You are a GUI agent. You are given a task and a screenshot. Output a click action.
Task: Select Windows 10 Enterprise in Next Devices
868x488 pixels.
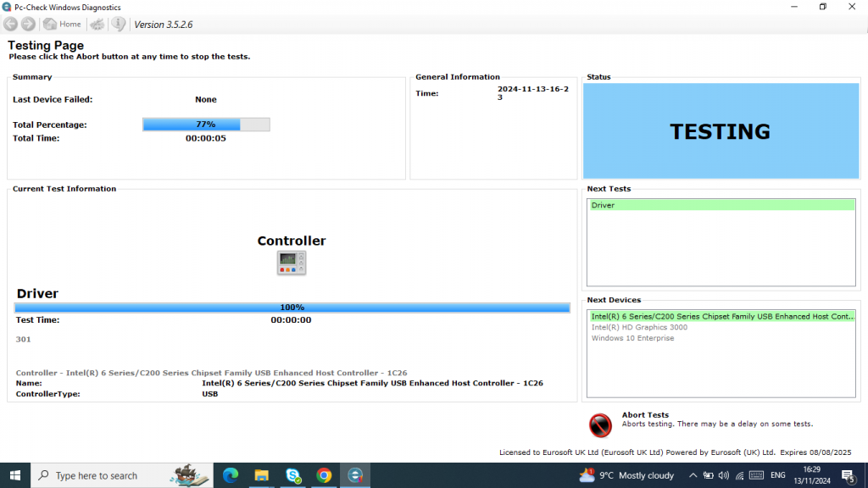click(632, 338)
